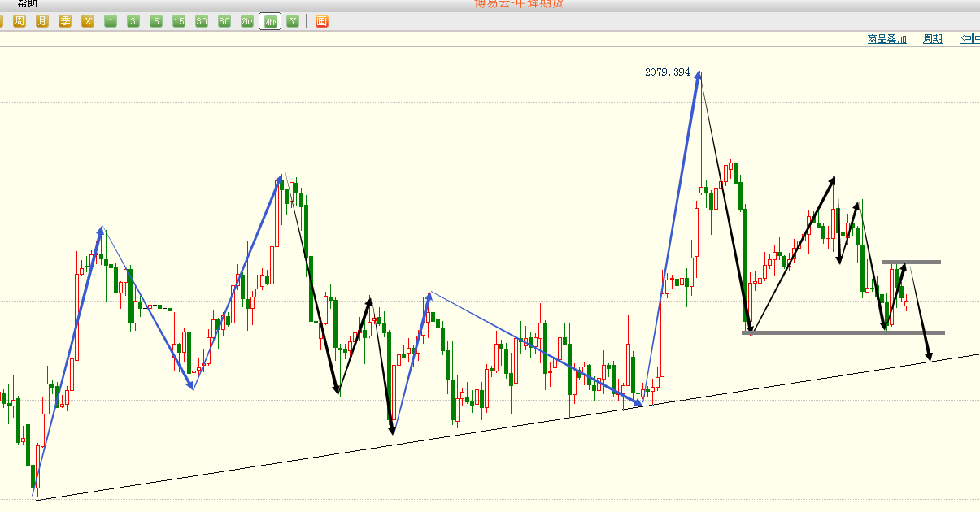Click the orange X period button
Screen dimensions: 980x512
[88, 21]
